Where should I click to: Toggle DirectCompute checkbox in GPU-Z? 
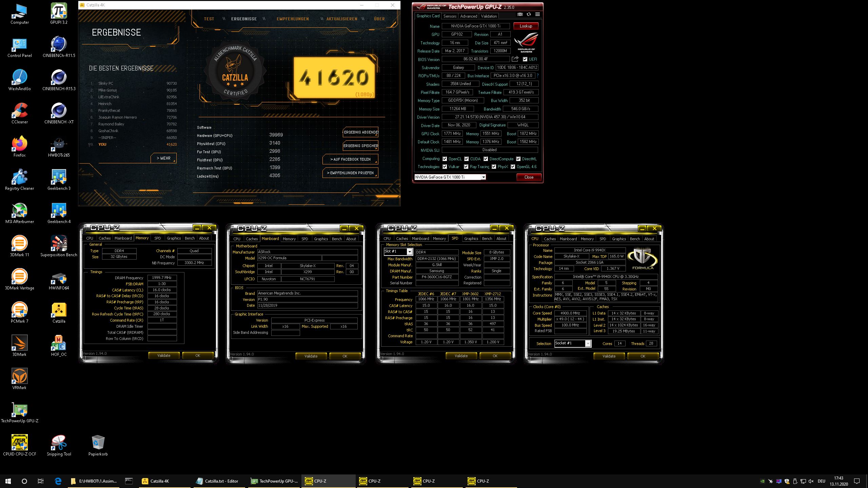[x=486, y=159]
